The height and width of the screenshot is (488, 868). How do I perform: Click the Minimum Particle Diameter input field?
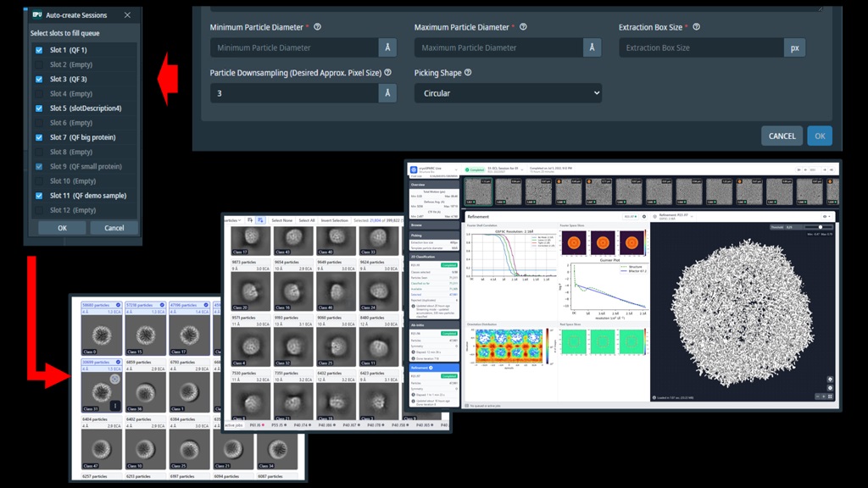click(x=294, y=47)
